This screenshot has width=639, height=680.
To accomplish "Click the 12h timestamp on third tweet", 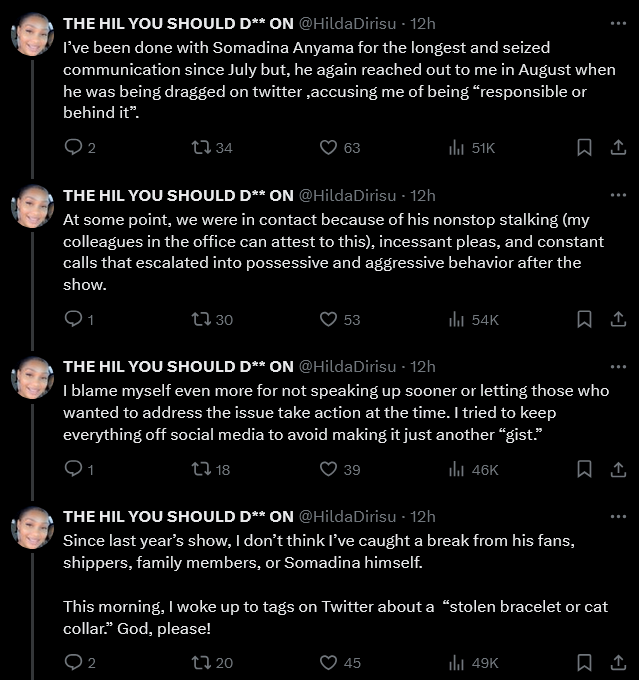I will [x=423, y=367].
